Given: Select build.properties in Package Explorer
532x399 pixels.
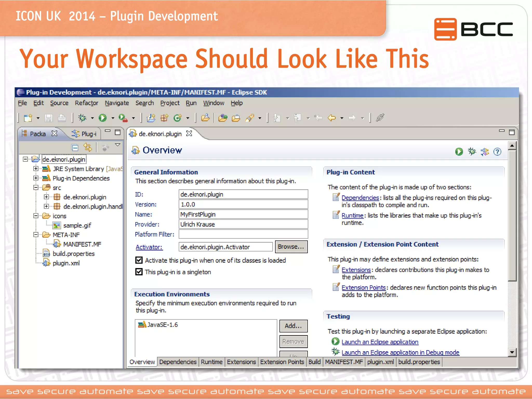Looking at the screenshot, I should (x=74, y=254).
